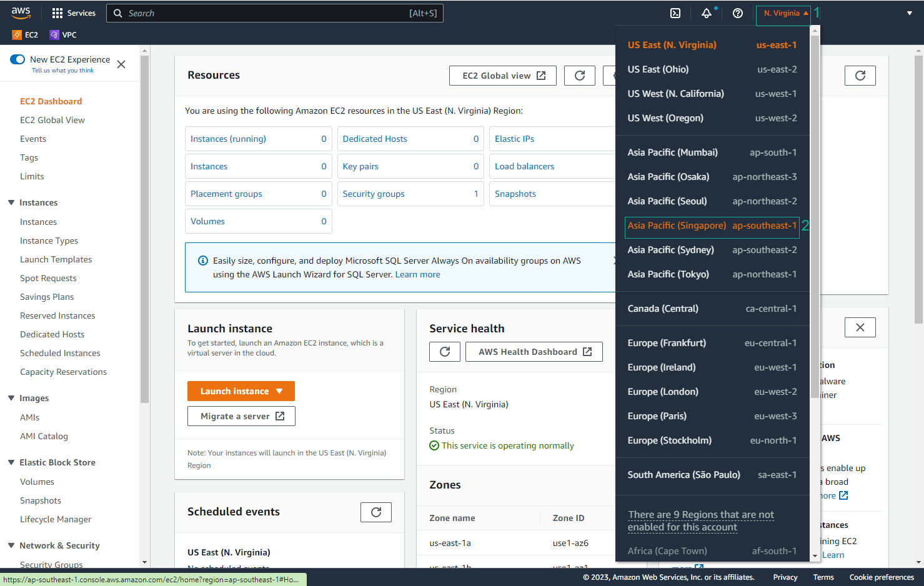This screenshot has height=586, width=924.
Task: Select Asia Pacific (Sydney) region
Action: click(x=712, y=250)
